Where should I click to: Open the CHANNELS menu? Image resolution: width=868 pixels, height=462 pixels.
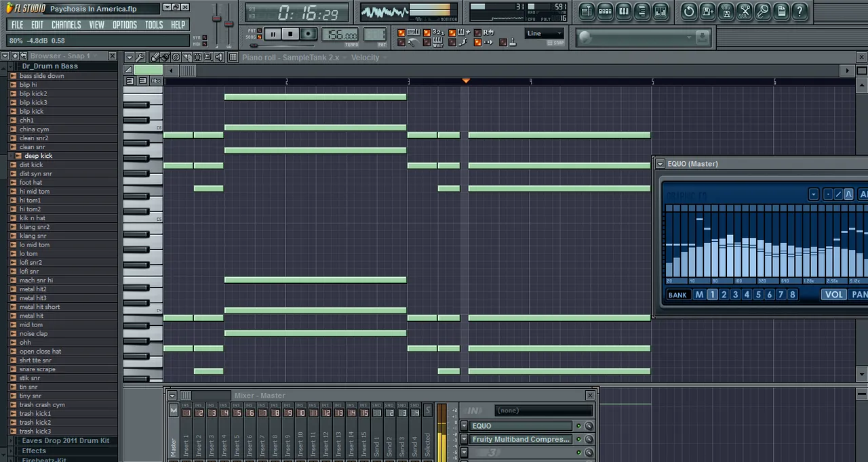pyautogui.click(x=66, y=25)
